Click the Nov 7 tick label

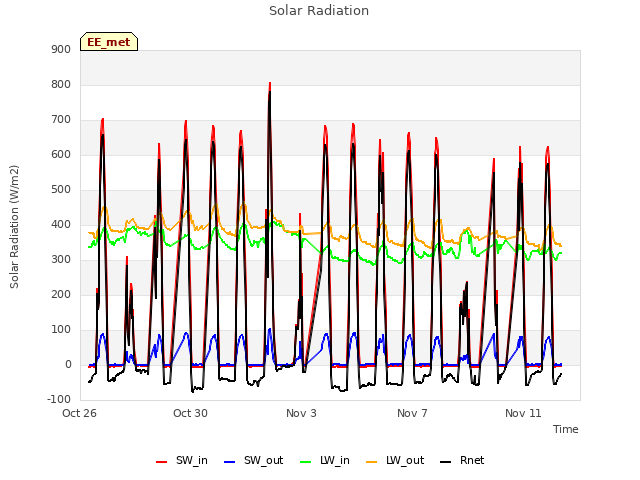coord(412,413)
